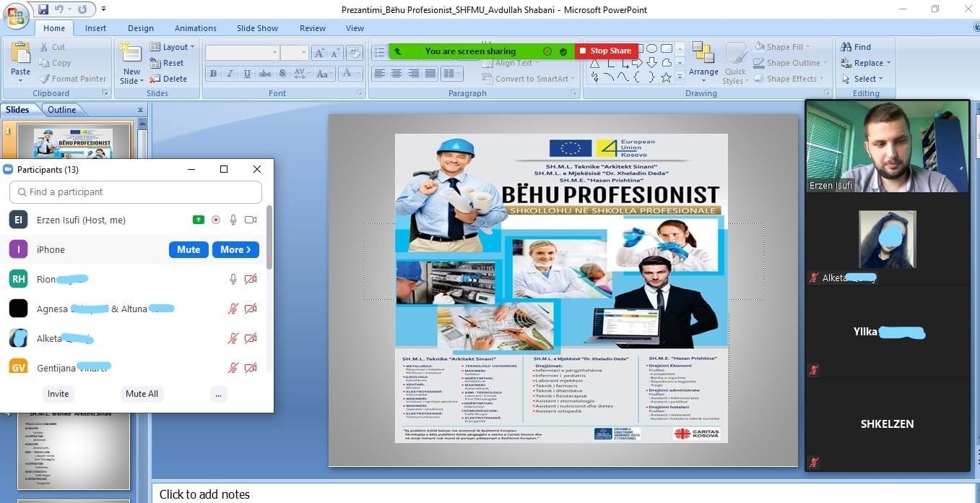The width and height of the screenshot is (980, 503).
Task: Expand the More options for iPhone
Action: click(235, 249)
